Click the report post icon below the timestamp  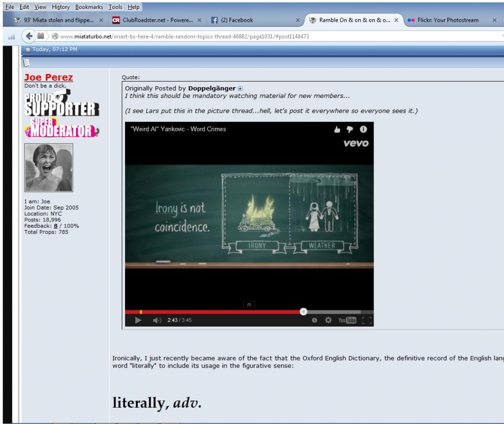click(x=27, y=62)
